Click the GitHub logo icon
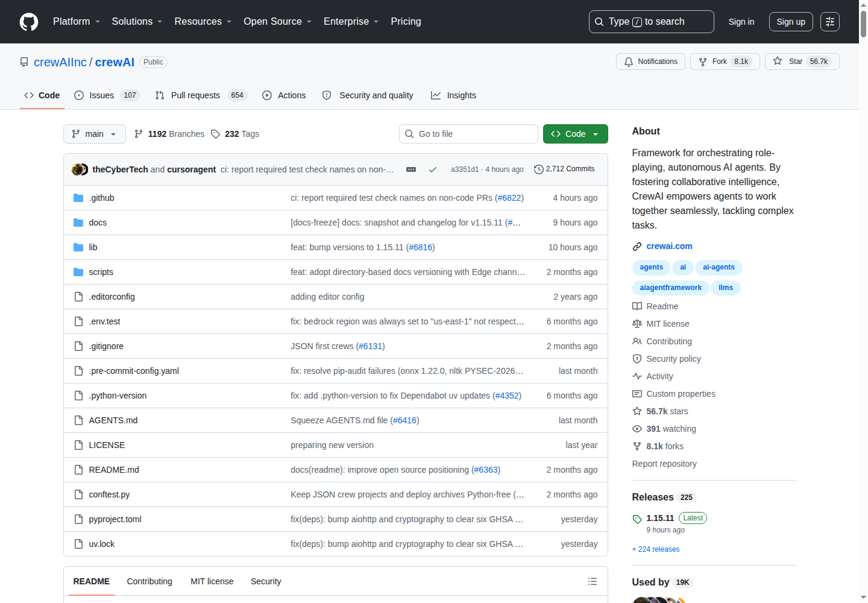The height and width of the screenshot is (603, 868). [29, 22]
